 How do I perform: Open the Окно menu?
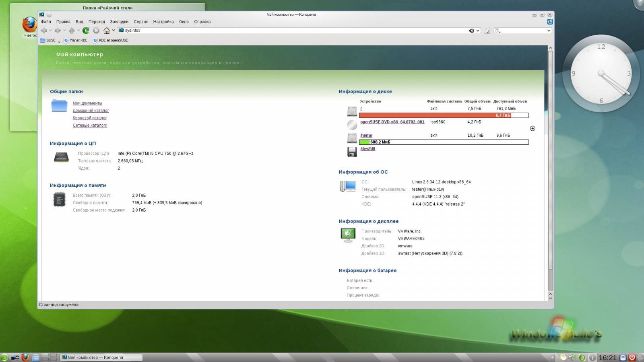[184, 22]
